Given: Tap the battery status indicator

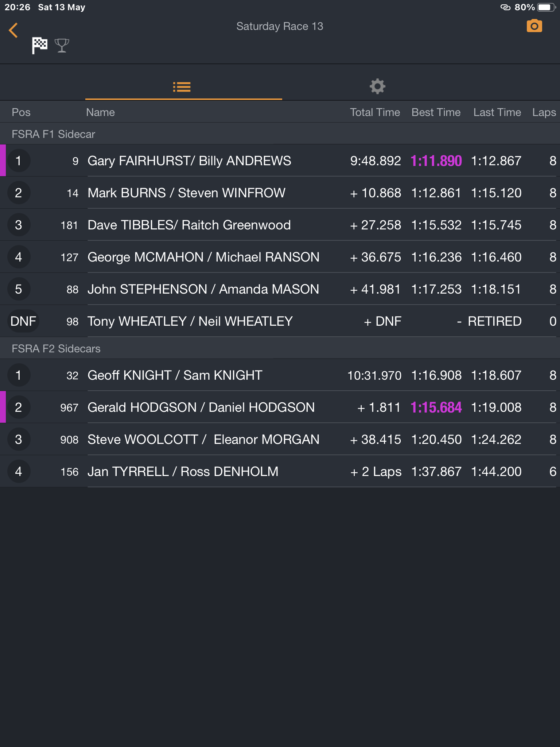Looking at the screenshot, I should (546, 7).
